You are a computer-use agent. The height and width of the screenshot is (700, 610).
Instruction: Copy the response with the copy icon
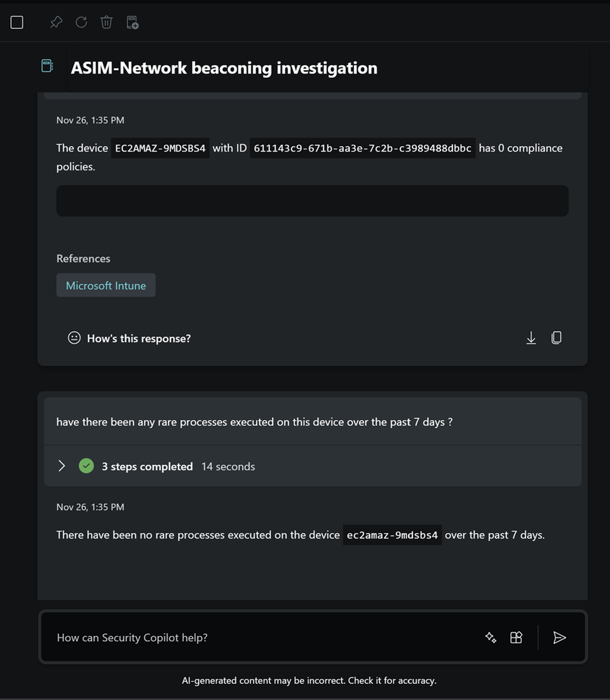tap(557, 338)
